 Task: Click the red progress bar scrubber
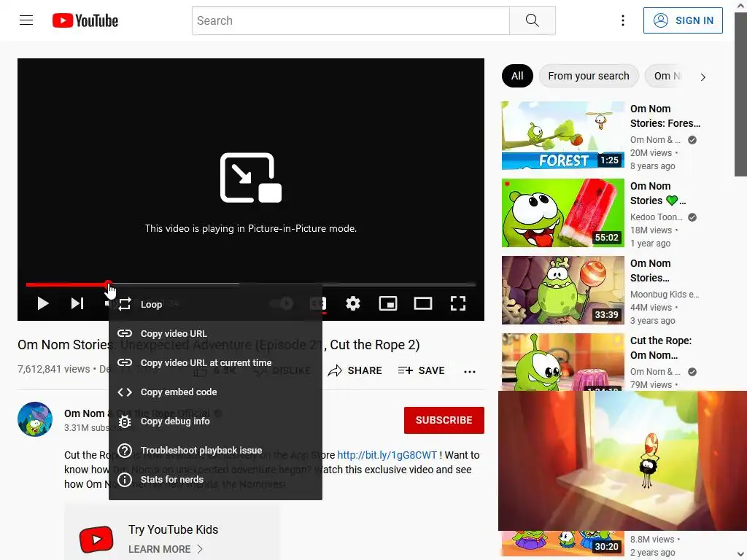[x=109, y=284]
